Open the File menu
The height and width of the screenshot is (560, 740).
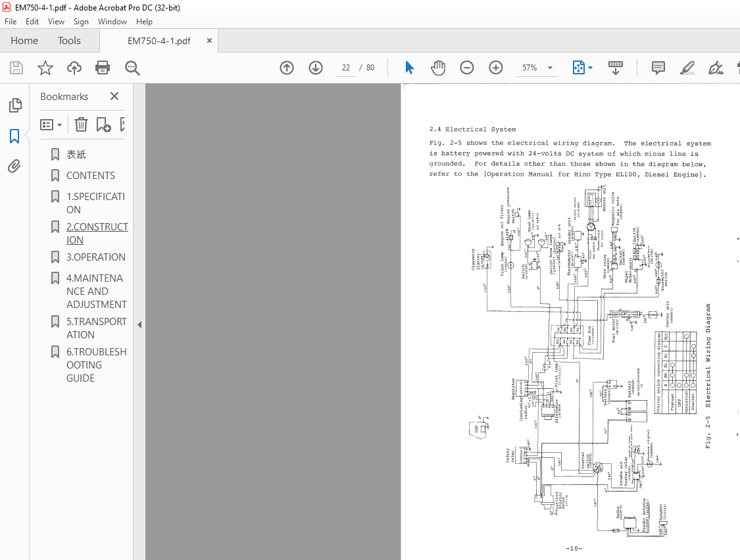11,22
